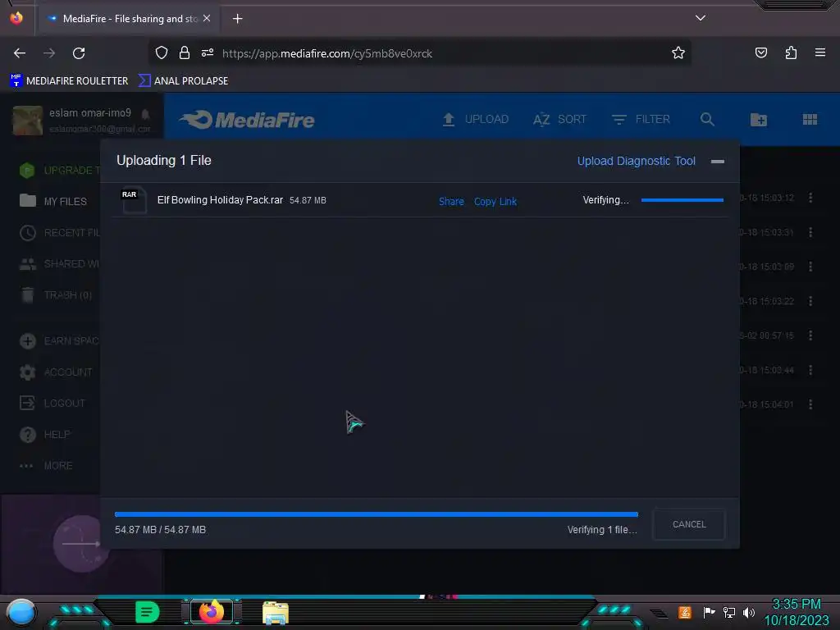Screen dimensions: 840x630
Task: Click the UPLOAD toolbar button
Action: pyautogui.click(x=475, y=120)
